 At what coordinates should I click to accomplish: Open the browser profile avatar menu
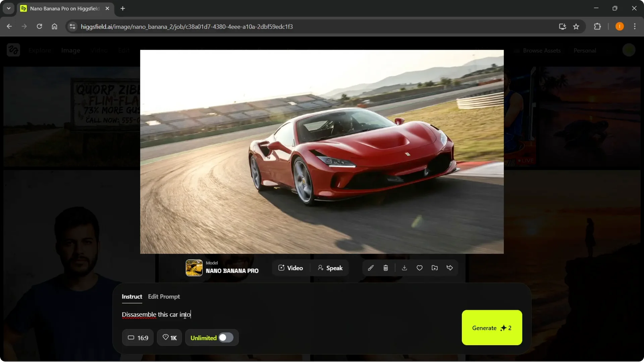(619, 26)
